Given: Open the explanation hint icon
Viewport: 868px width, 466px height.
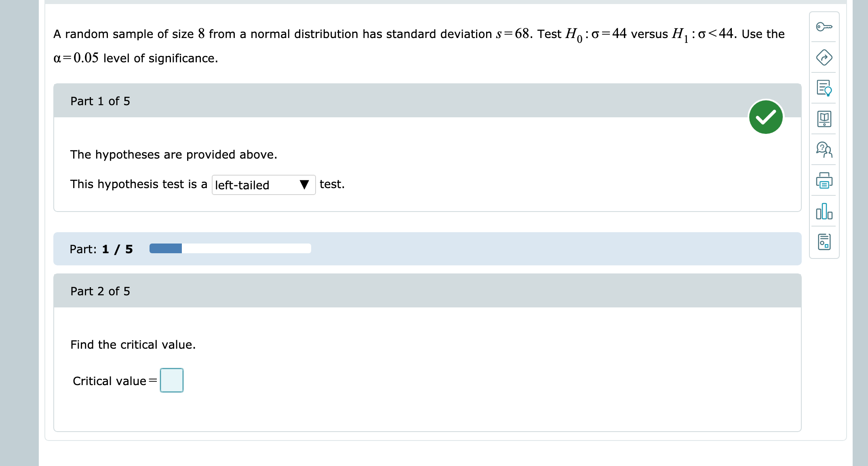Looking at the screenshot, I should [824, 89].
